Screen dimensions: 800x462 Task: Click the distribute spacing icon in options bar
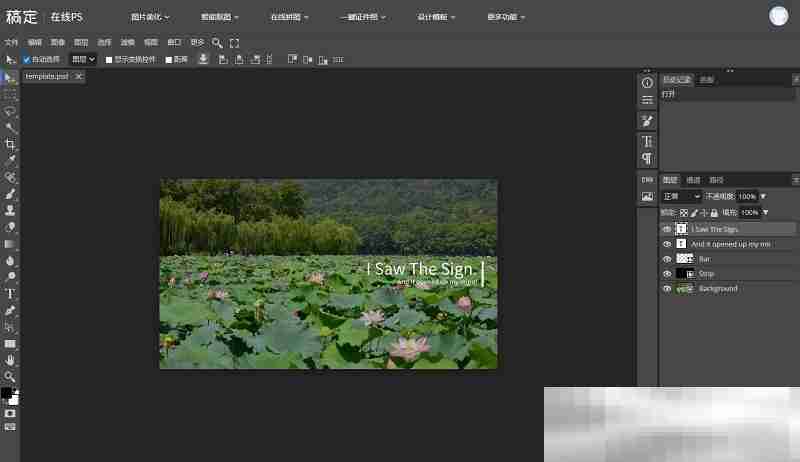[x=338, y=60]
